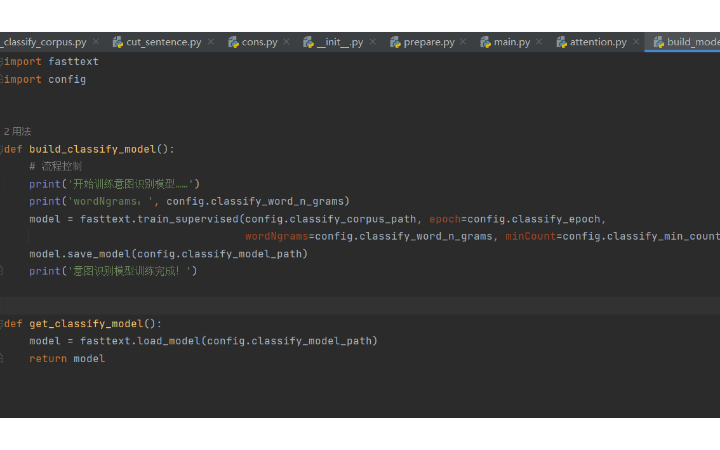Click the Python file icon on cut_sentence.py tab
The width and height of the screenshot is (720, 450).
point(118,42)
